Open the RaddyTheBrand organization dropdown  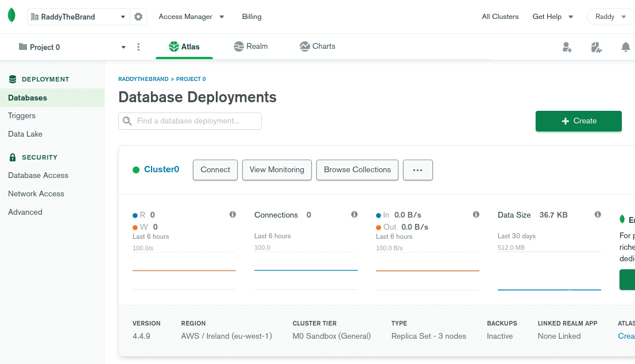(78, 17)
